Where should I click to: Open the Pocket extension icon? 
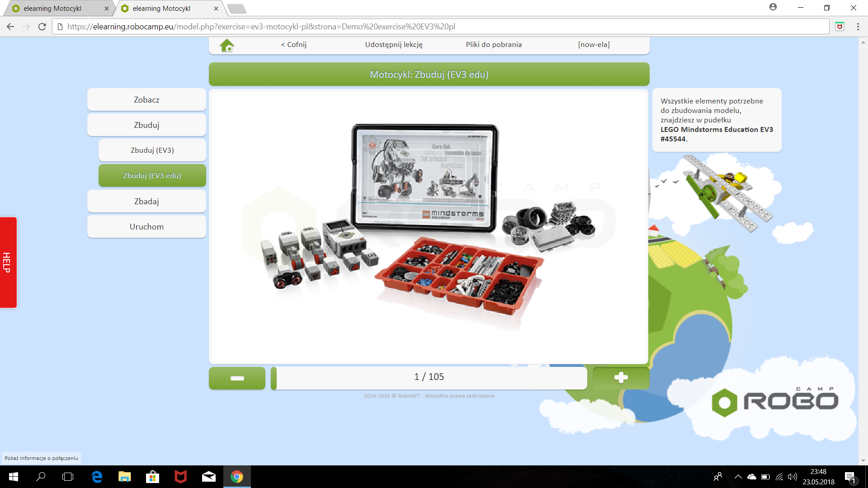pyautogui.click(x=840, y=27)
